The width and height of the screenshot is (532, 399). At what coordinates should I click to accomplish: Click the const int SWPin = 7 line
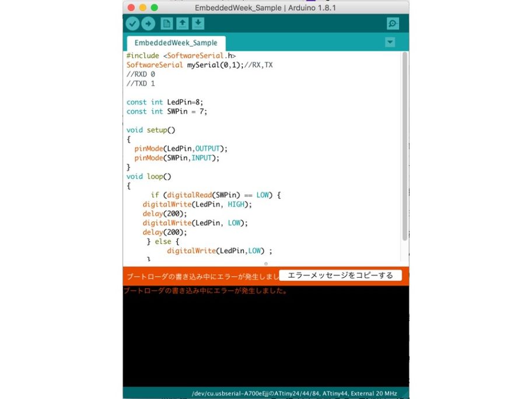(167, 111)
